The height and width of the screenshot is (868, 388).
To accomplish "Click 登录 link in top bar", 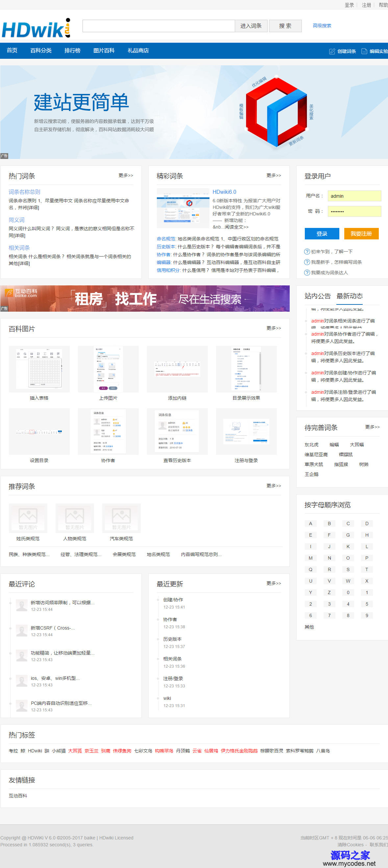I will coord(349,5).
